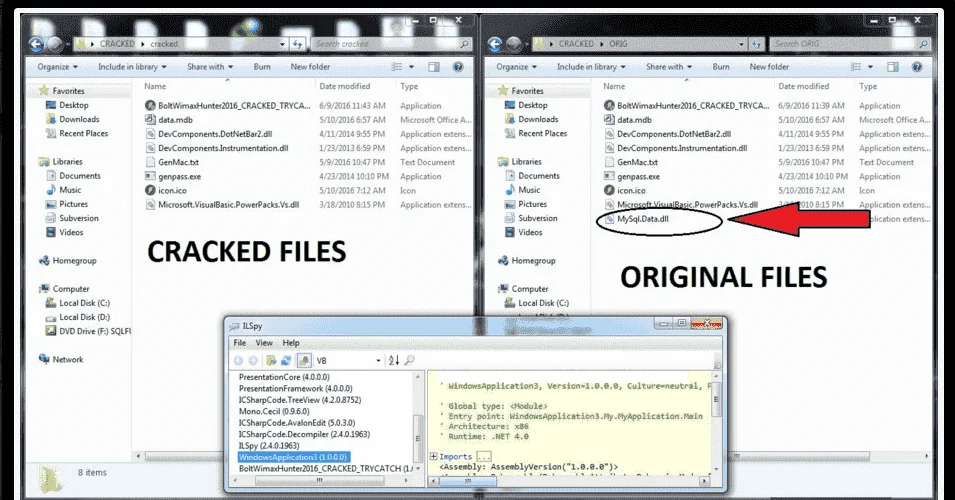Click change view icon in ORIG window

click(x=856, y=66)
